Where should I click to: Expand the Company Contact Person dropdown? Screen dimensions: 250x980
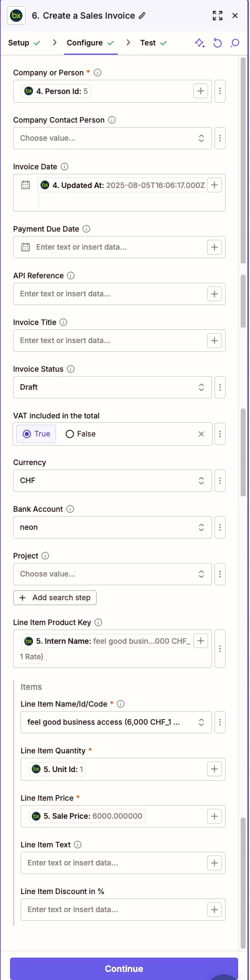click(x=112, y=138)
